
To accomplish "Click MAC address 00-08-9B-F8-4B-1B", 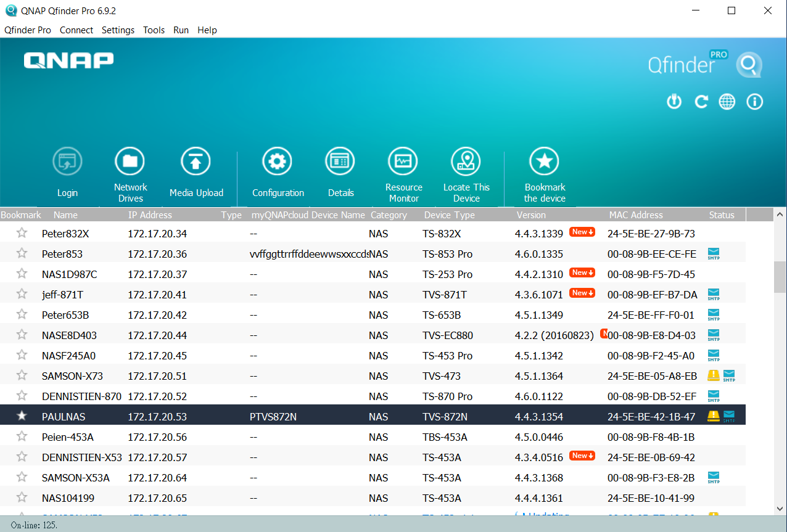I will [x=651, y=437].
